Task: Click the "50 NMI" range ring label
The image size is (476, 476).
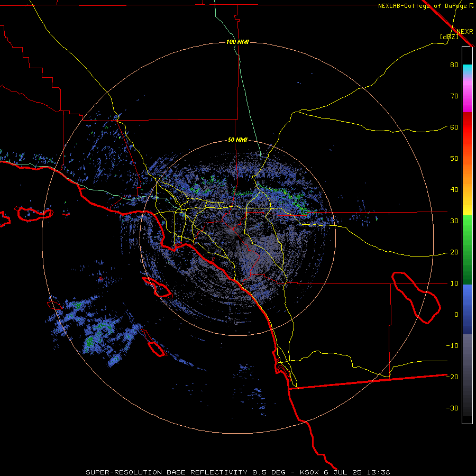Action: point(237,140)
